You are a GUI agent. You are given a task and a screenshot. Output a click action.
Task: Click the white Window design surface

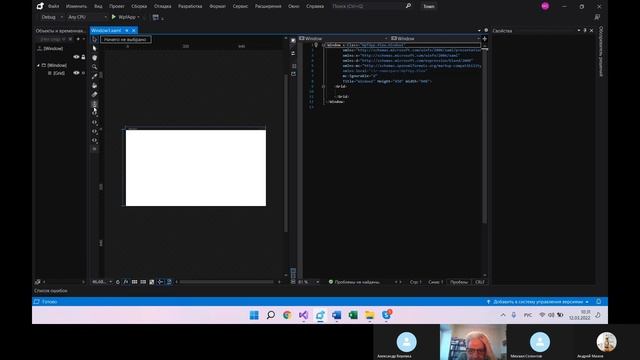click(x=196, y=168)
